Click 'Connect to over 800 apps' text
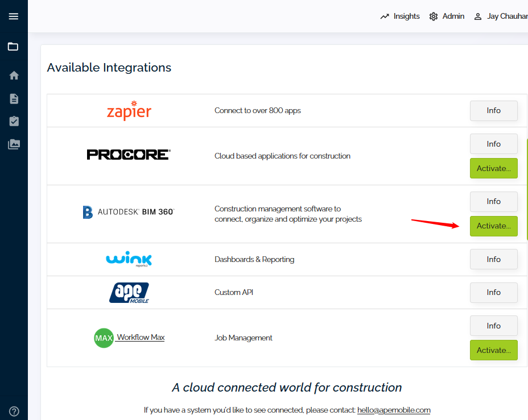This screenshot has height=420, width=528. 258,111
